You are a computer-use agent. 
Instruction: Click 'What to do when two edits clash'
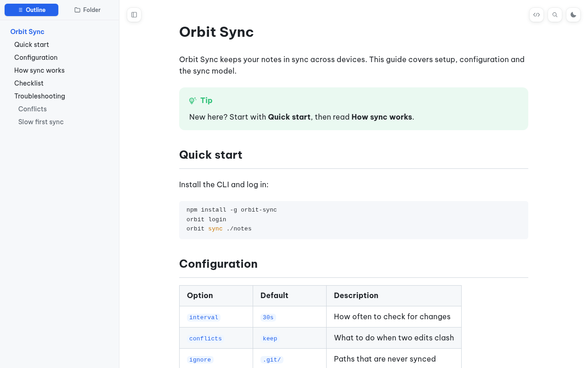tap(394, 338)
